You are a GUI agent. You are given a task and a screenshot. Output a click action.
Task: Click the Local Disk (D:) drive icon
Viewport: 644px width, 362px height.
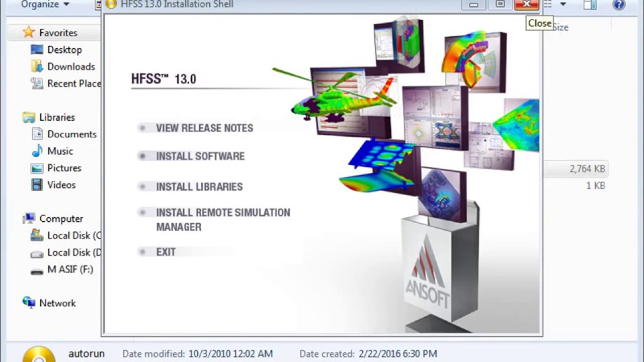[37, 253]
